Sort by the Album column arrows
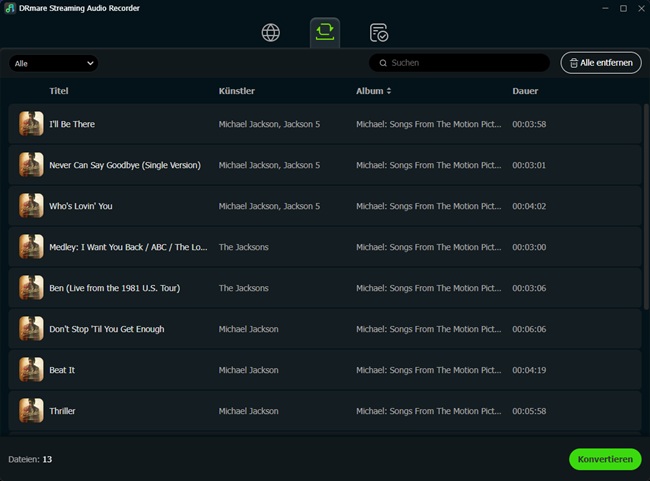This screenshot has width=650, height=481. [x=389, y=91]
